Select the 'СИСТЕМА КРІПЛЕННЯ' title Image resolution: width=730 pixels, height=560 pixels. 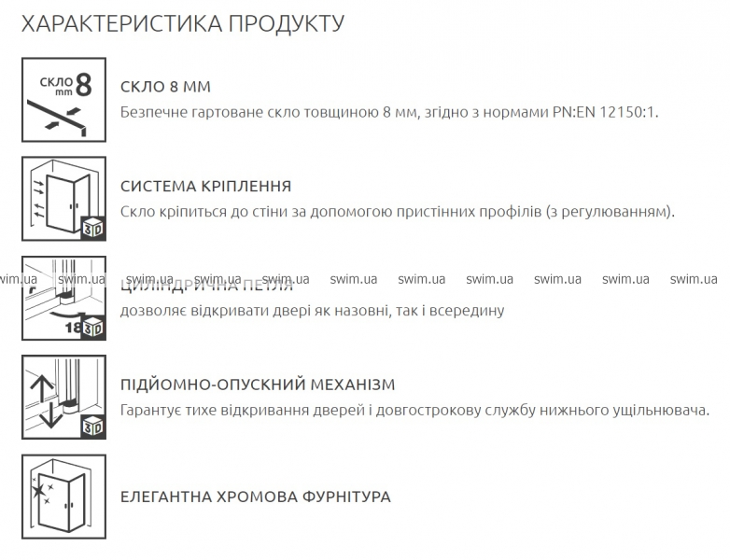[205, 186]
